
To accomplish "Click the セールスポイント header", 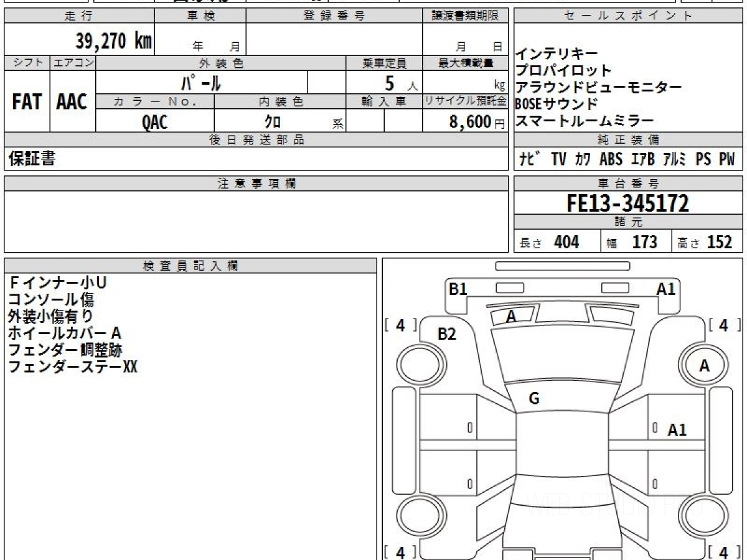I will pyautogui.click(x=629, y=16).
